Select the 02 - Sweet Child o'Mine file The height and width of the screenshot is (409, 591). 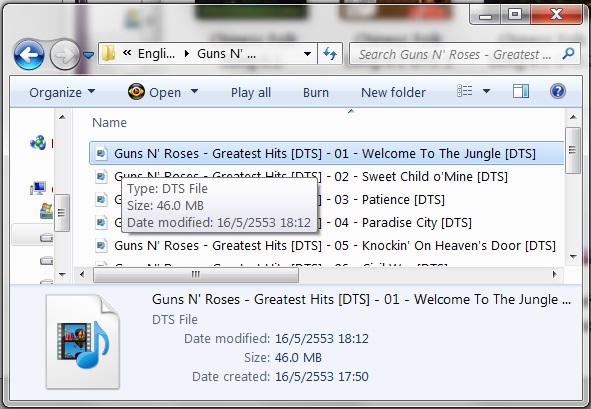click(x=326, y=176)
